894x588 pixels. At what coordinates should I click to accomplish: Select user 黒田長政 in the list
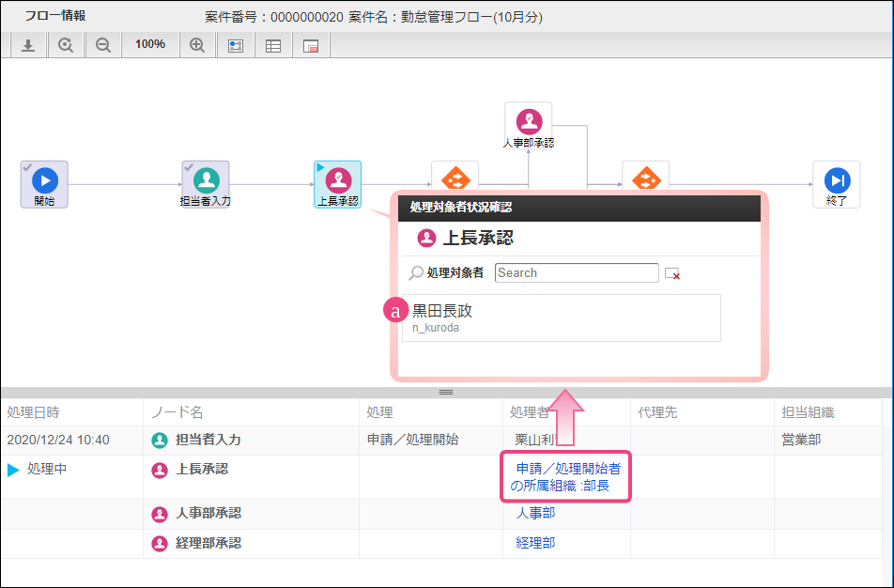coord(562,318)
